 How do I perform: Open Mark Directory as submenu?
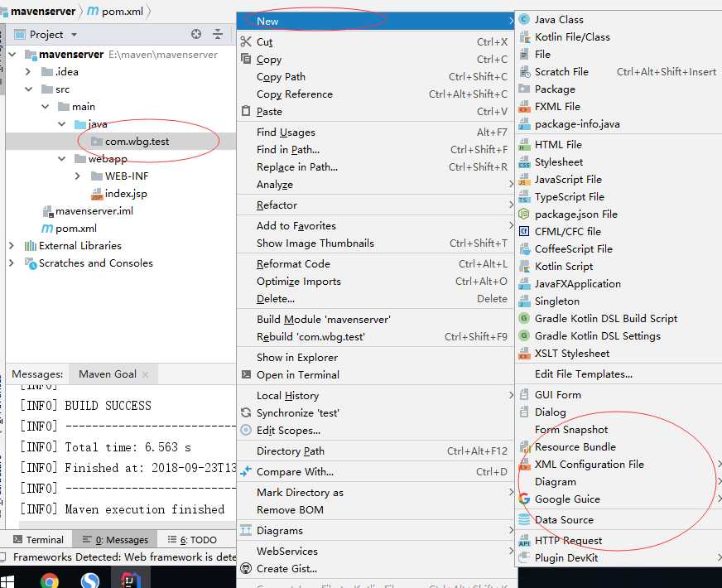click(x=376, y=492)
